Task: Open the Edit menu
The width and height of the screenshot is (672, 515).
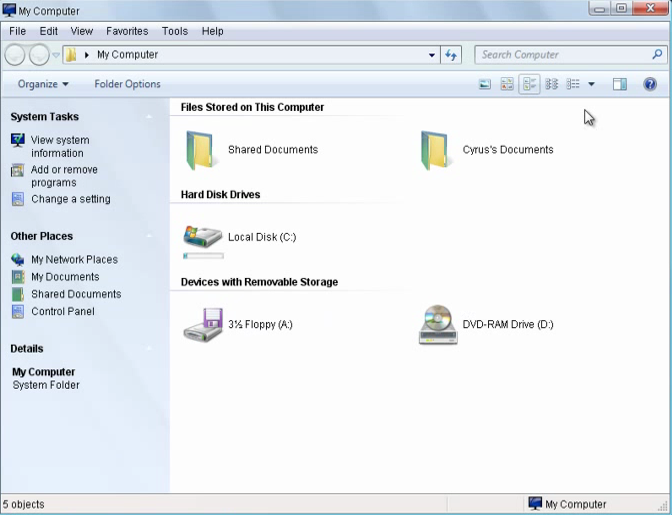Action: [x=48, y=31]
